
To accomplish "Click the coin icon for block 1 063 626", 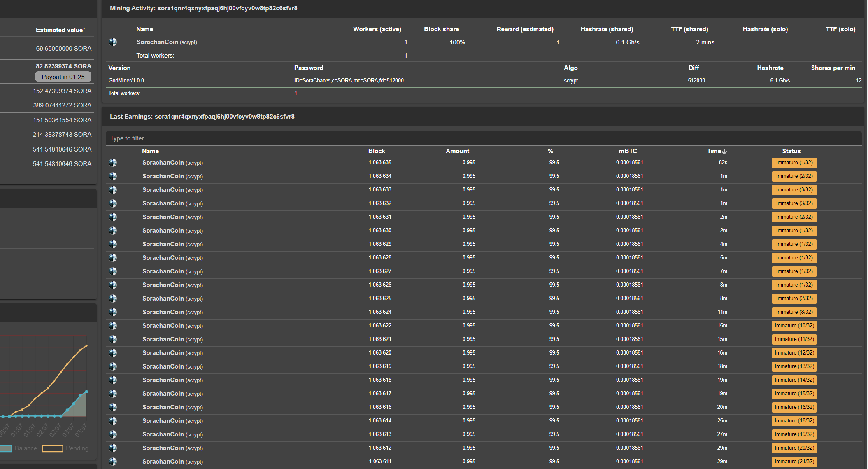I will click(113, 285).
